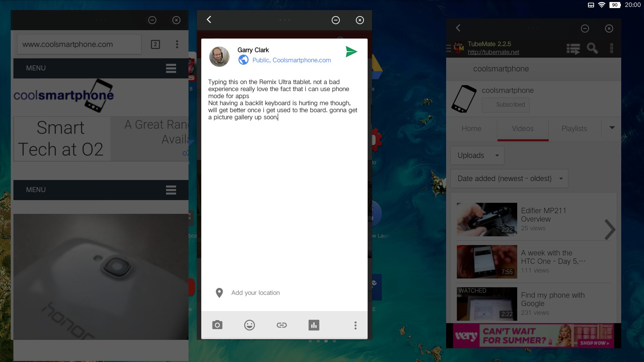Viewport: 644px width, 362px height.
Task: Open Edifier MP211 Overview video thumbnail
Action: point(487,220)
